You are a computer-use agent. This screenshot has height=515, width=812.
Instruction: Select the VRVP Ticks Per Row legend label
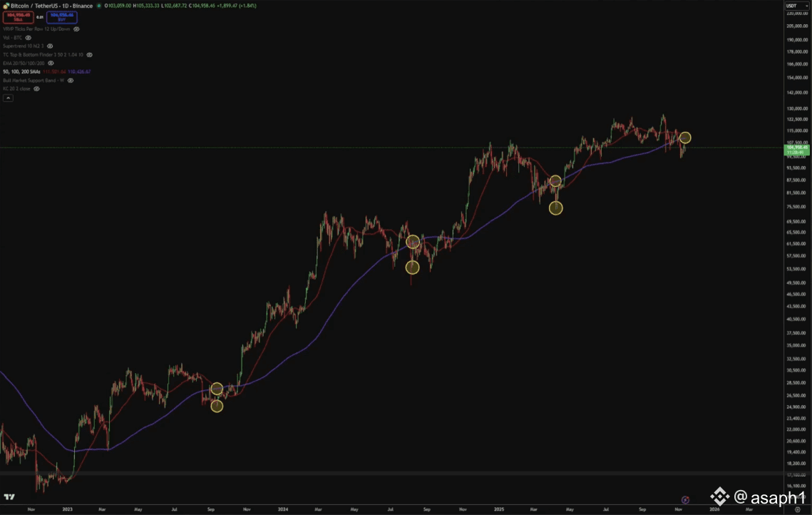36,29
